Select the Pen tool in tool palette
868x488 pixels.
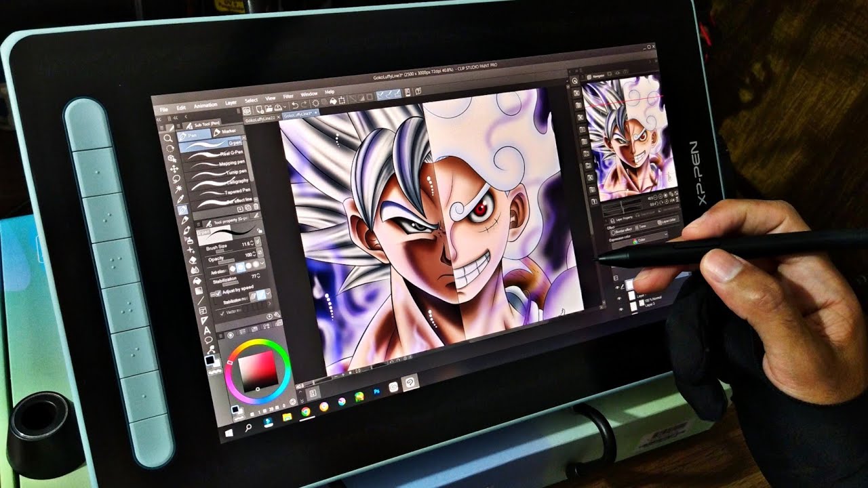click(182, 210)
